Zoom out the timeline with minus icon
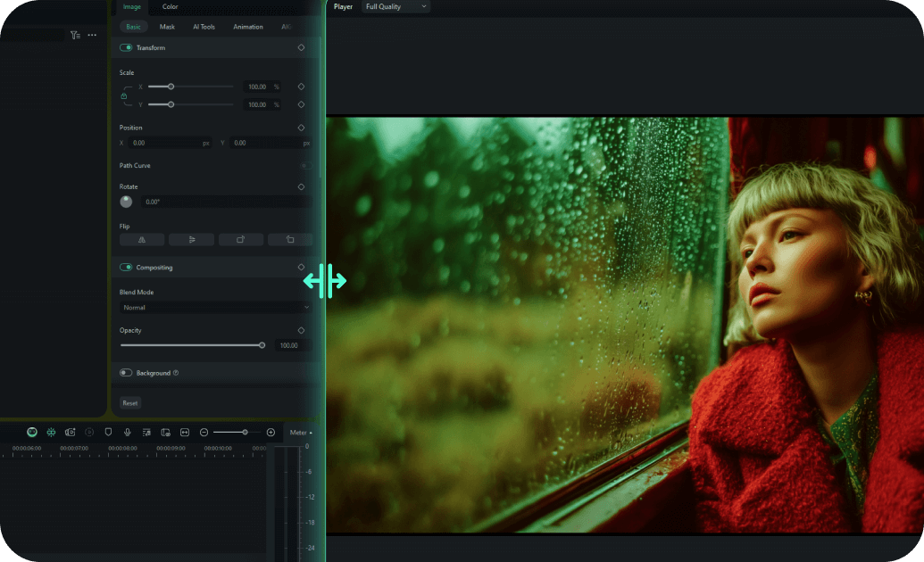 pyautogui.click(x=204, y=433)
